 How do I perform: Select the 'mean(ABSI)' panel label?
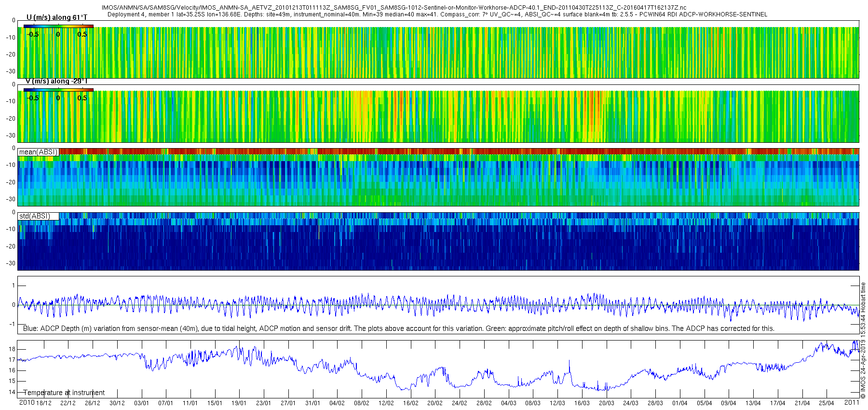(x=39, y=152)
